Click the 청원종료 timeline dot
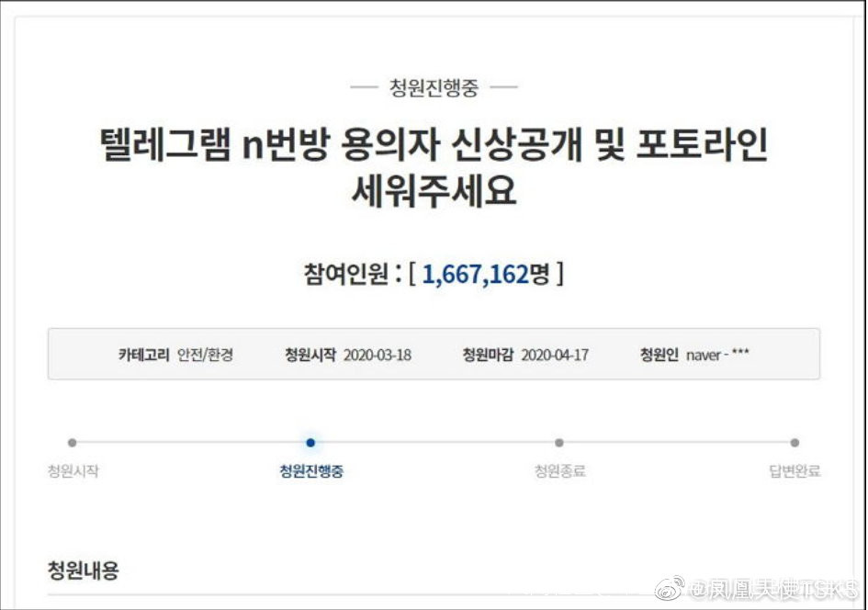This screenshot has width=868, height=610. (x=559, y=442)
